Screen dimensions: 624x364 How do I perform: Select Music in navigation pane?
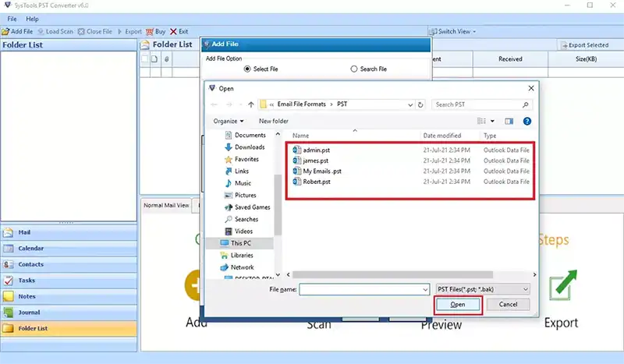(238, 183)
